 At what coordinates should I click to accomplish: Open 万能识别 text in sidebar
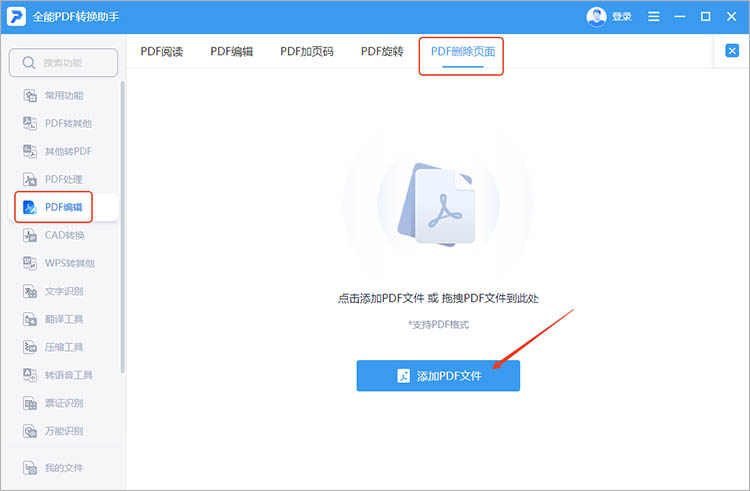[x=64, y=431]
